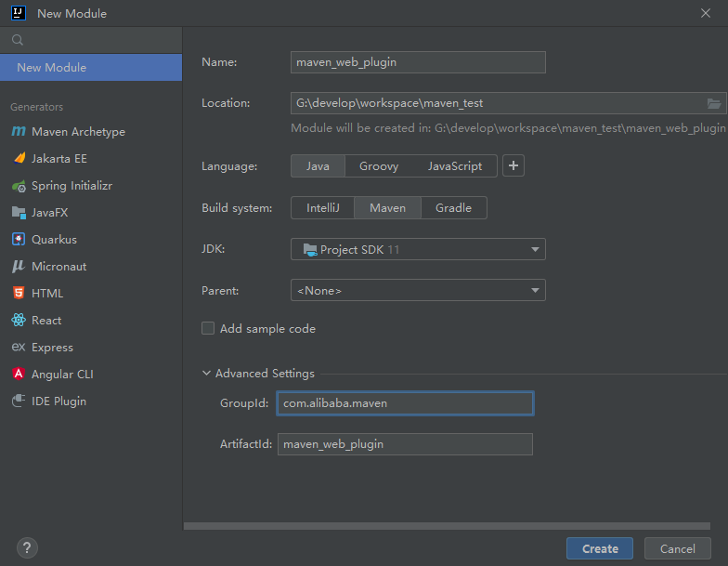Click the ArtifactId input field

(x=405, y=444)
